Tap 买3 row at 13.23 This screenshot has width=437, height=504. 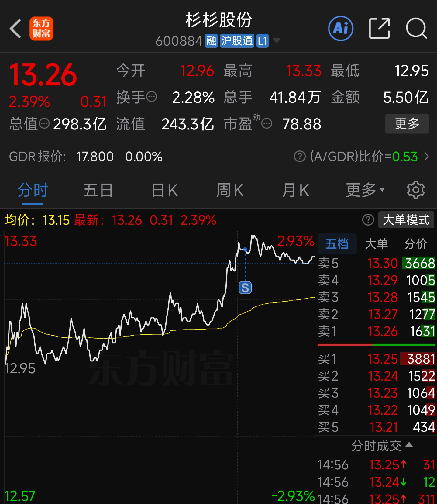(x=377, y=393)
